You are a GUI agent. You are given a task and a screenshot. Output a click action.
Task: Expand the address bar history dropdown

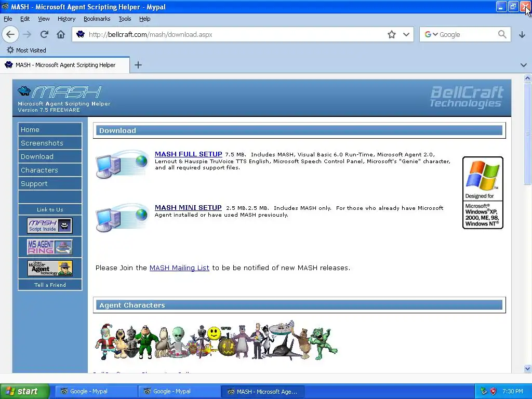point(406,34)
